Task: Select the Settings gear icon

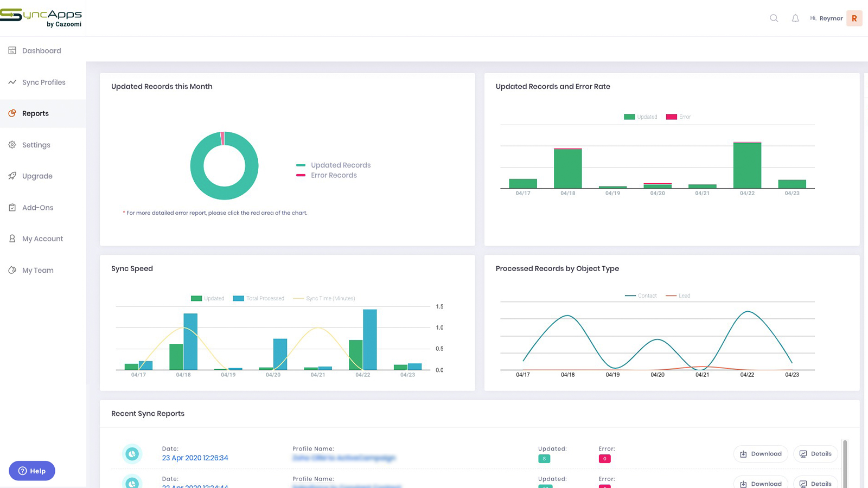Action: click(12, 145)
